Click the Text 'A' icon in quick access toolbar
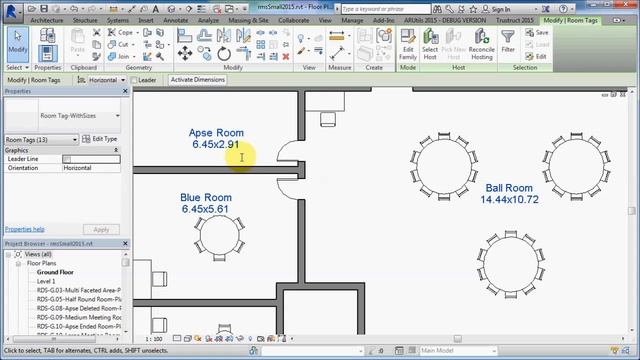The height and width of the screenshot is (360, 640). click(156, 9)
